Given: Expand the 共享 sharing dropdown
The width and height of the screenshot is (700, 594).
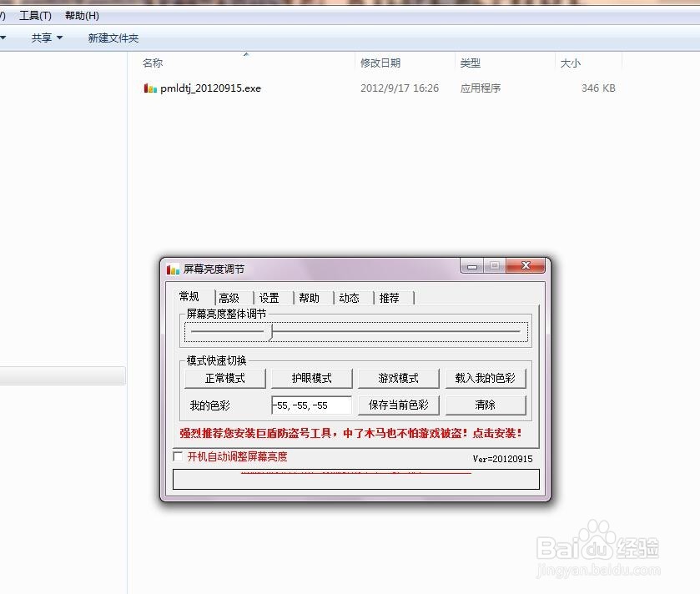Looking at the screenshot, I should 46,38.
